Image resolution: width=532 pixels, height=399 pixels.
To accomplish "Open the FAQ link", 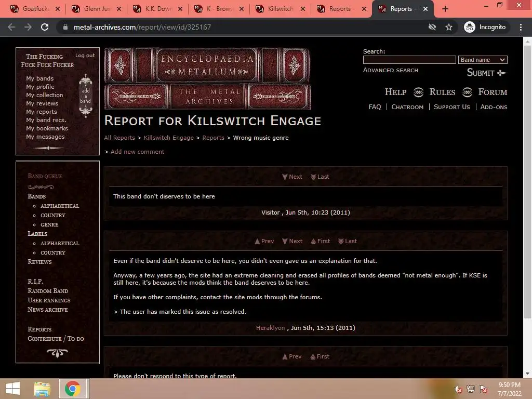I will click(375, 107).
